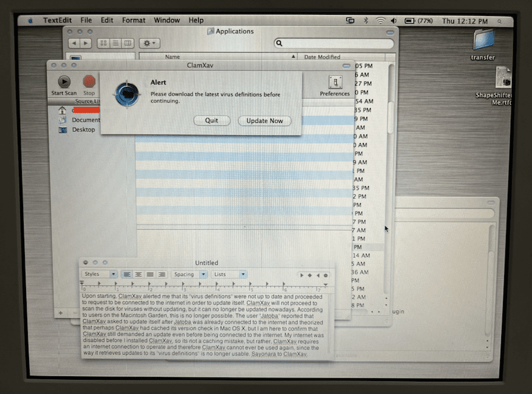Open the Format menu
This screenshot has width=532, height=394.
pyautogui.click(x=134, y=20)
